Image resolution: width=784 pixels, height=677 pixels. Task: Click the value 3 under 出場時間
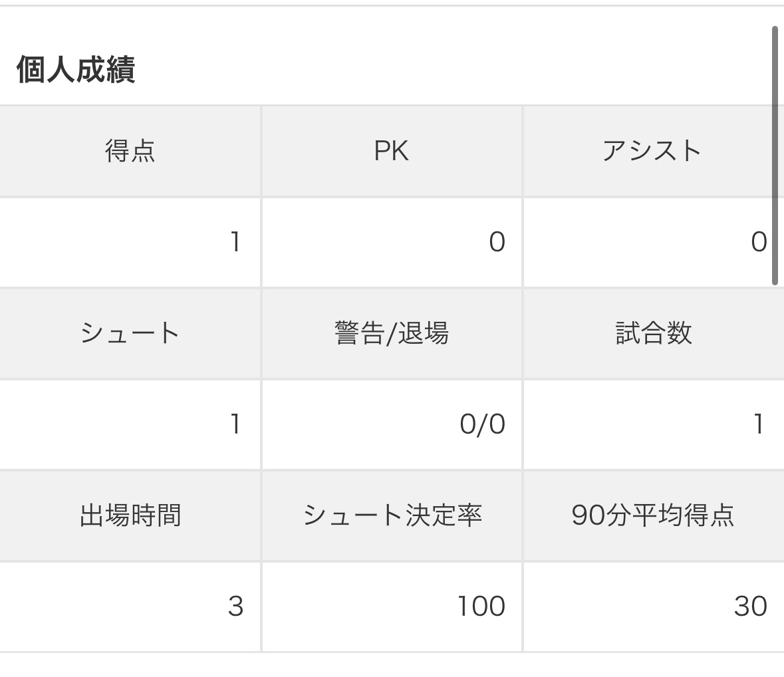click(235, 607)
